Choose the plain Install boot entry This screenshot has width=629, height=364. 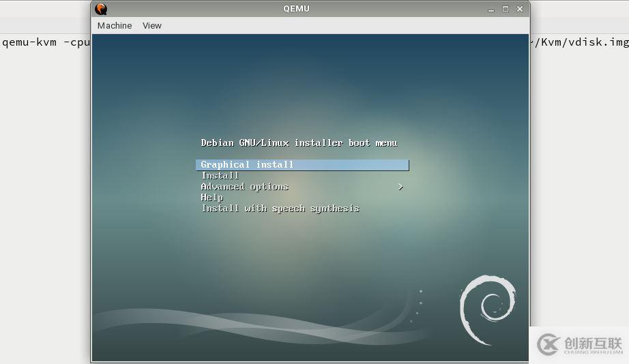click(220, 176)
